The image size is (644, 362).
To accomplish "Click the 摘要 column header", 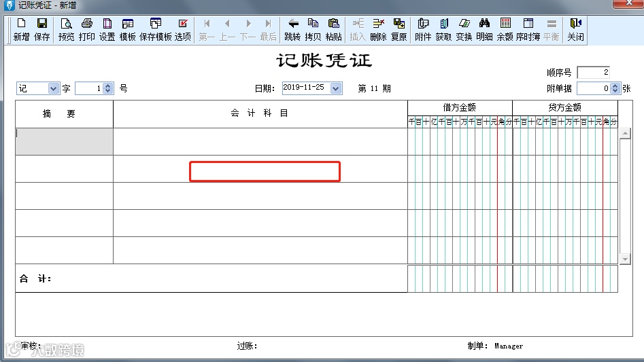I will click(64, 114).
